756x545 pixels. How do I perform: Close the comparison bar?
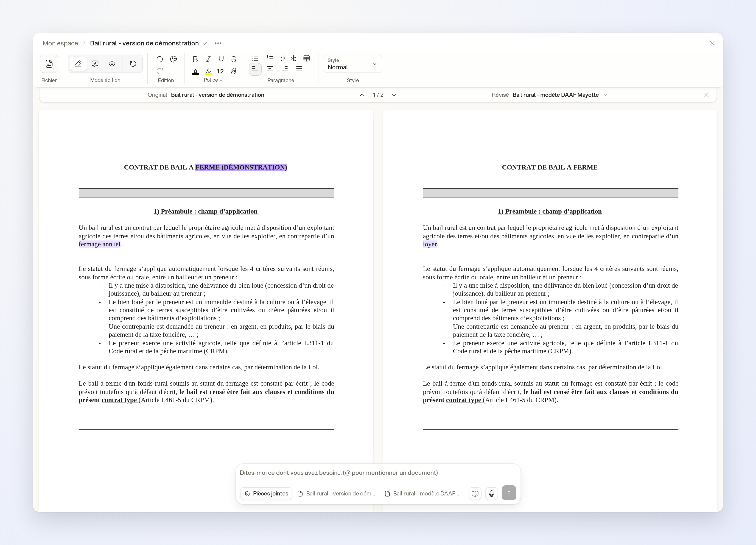[706, 95]
